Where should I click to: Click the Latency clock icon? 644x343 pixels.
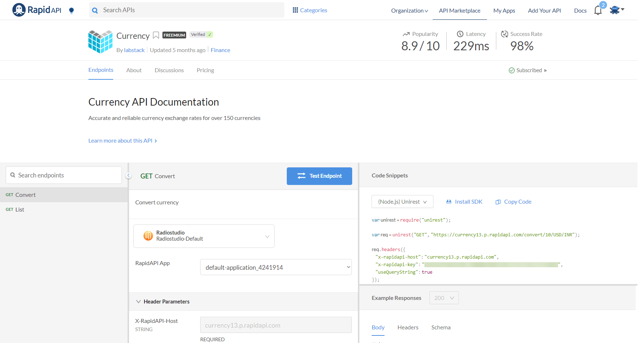460,34
